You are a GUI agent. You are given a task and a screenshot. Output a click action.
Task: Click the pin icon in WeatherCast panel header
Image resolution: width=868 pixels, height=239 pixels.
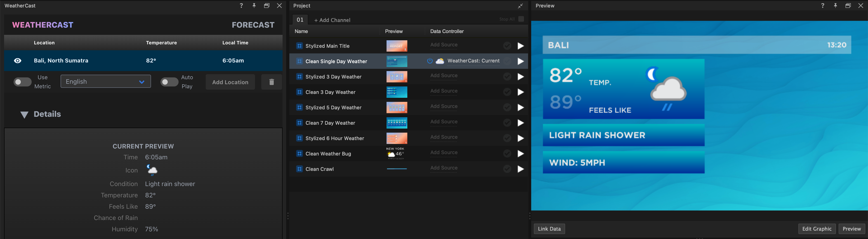coord(254,6)
